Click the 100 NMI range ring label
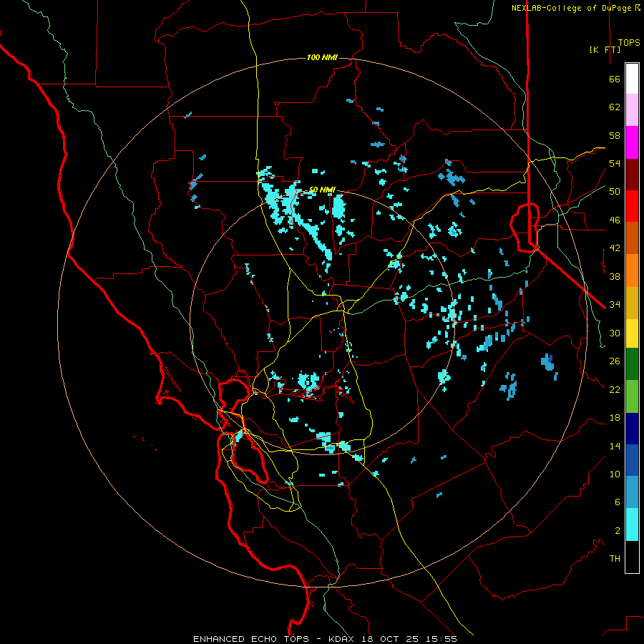The height and width of the screenshot is (644, 644). [322, 57]
